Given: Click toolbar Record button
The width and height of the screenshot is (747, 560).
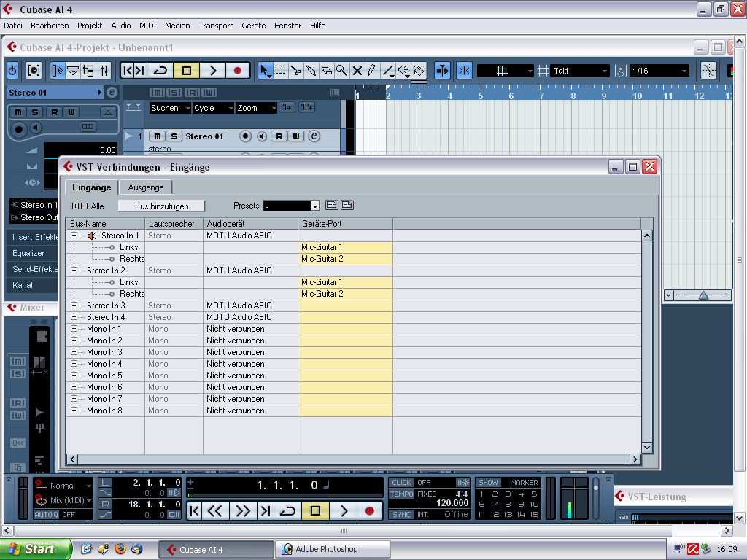Looking at the screenshot, I should tap(238, 71).
